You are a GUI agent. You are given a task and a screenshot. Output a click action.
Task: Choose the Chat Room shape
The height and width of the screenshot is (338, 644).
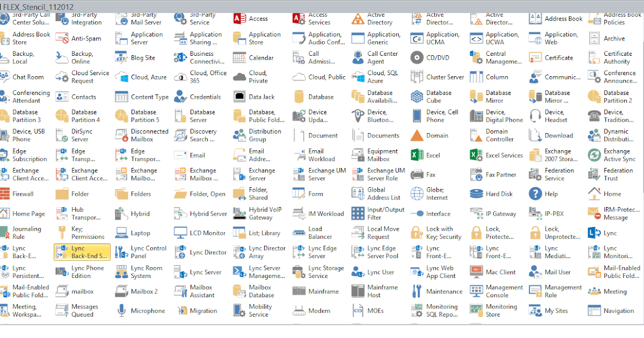coord(22,77)
